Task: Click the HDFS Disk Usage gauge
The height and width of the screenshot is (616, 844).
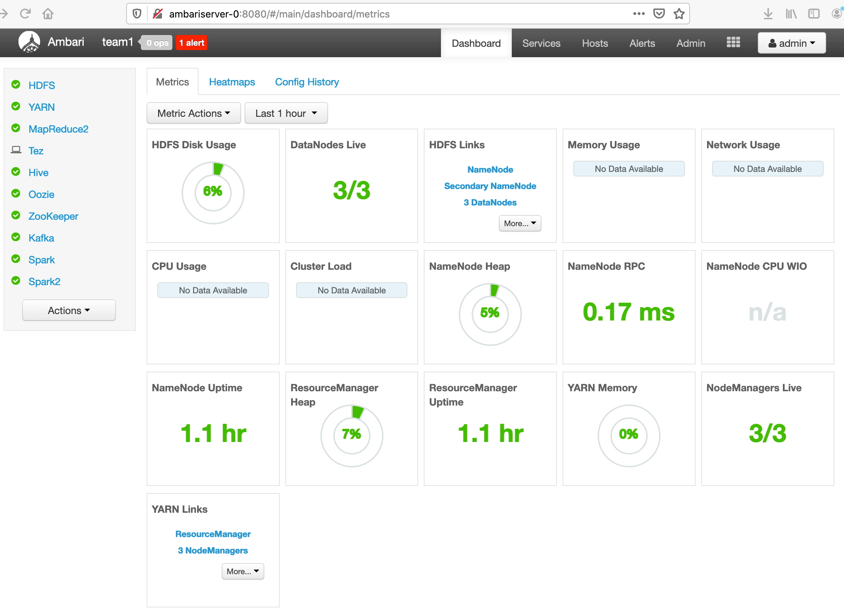Action: [x=213, y=192]
